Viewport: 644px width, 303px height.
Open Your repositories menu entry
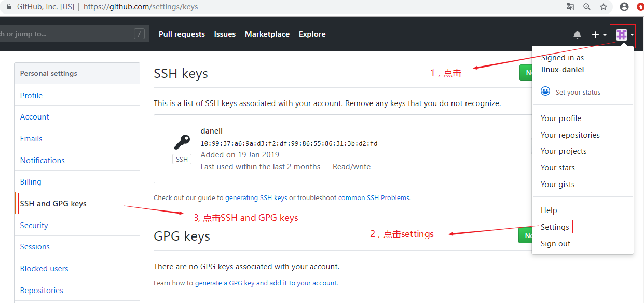point(570,135)
